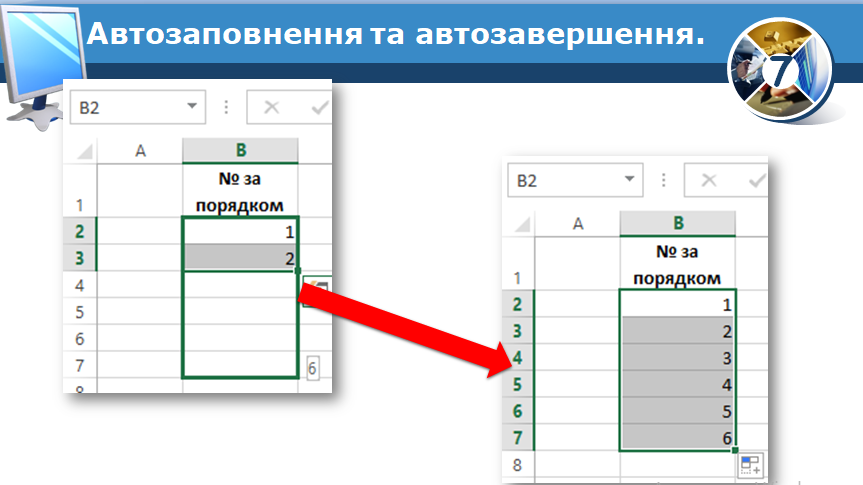Click the cell containing value 4
The height and width of the screenshot is (485, 863).
point(678,384)
